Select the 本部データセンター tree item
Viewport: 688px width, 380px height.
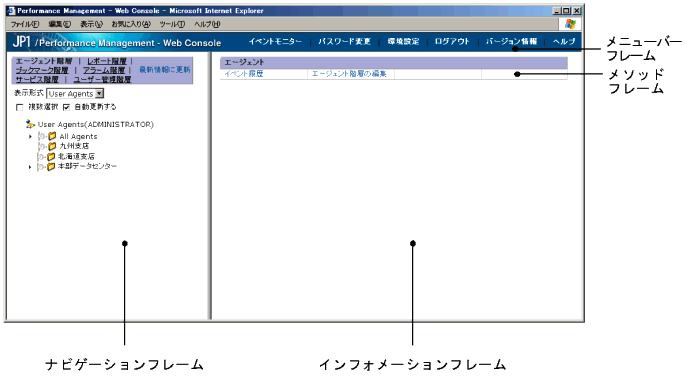87,166
